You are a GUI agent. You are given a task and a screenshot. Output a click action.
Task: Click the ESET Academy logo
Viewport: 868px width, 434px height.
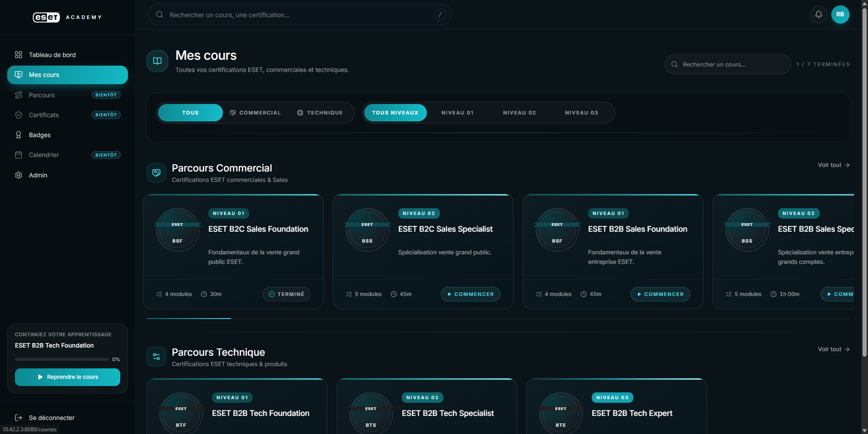67,17
